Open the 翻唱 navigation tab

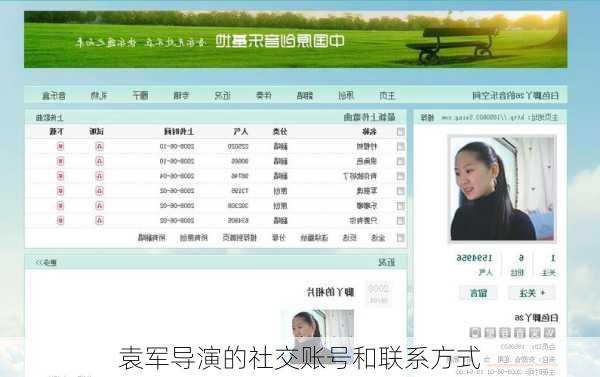(x=305, y=95)
